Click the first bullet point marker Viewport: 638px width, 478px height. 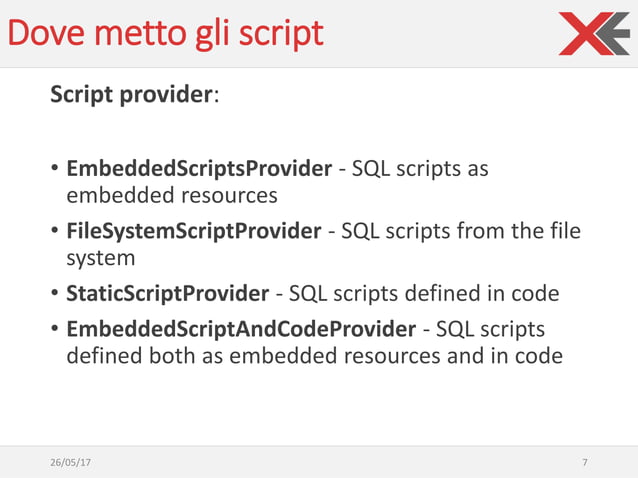coord(55,168)
